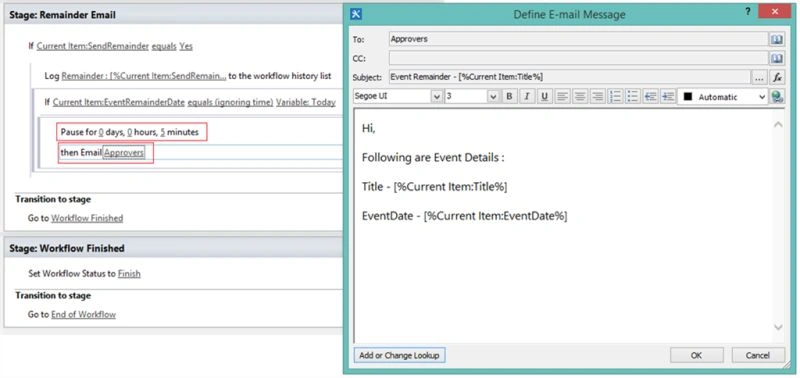Toggle underline formatting
Screen dimensions: 800x378
point(544,96)
